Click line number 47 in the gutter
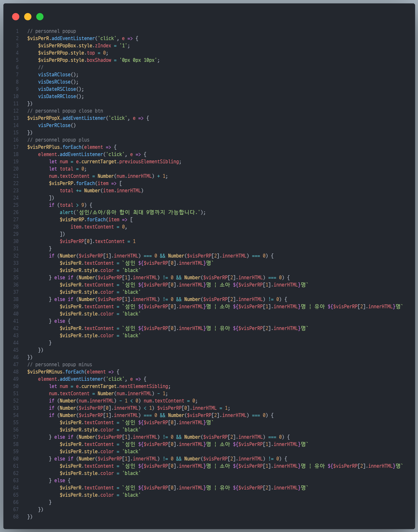 point(16,364)
